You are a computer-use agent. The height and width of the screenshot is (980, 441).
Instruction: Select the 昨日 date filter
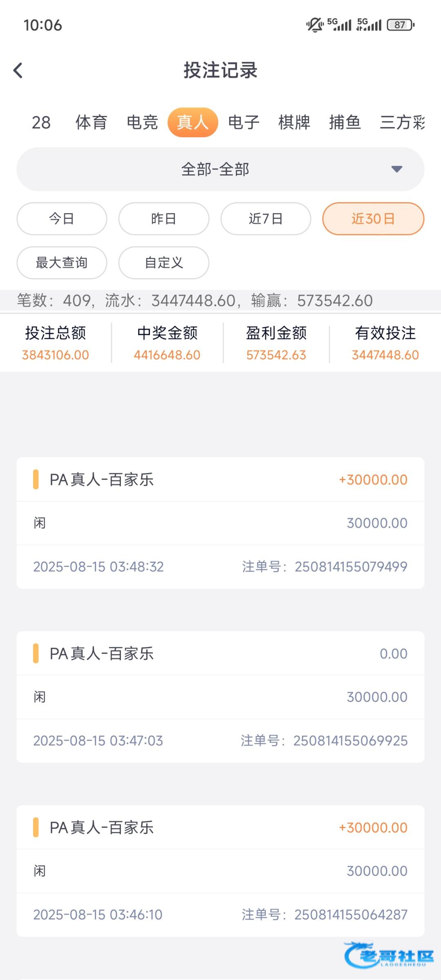coord(163,219)
